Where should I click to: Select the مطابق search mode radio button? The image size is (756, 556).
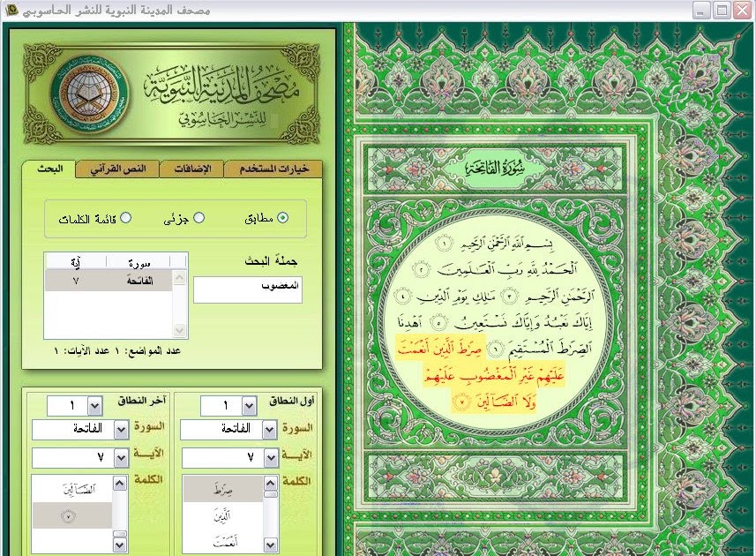283,218
